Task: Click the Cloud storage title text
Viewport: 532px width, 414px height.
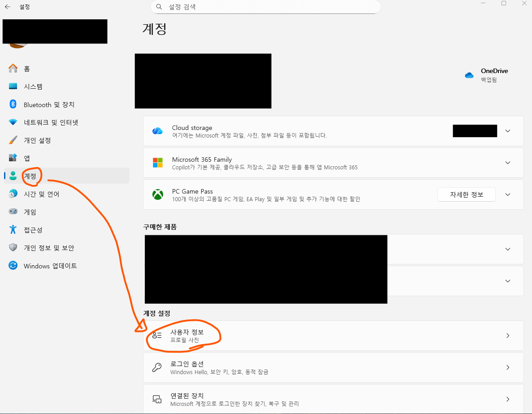Action: pos(192,128)
